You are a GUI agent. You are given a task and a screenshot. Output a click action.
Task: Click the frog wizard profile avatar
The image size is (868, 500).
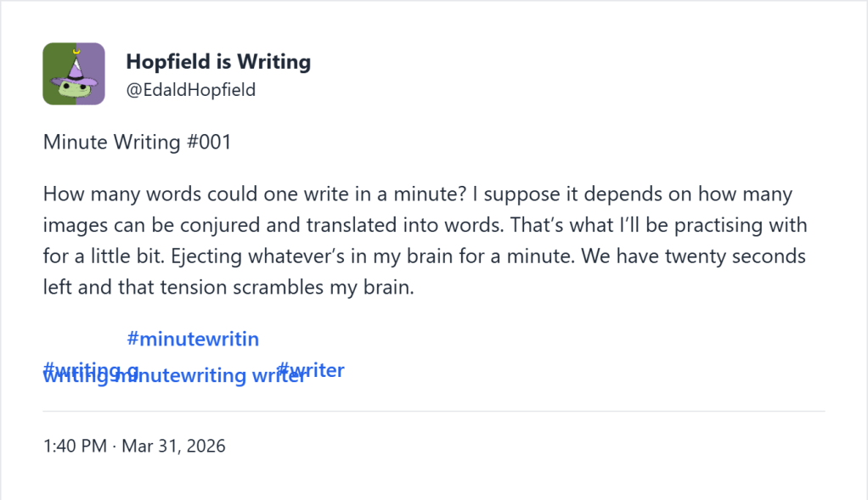(74, 74)
